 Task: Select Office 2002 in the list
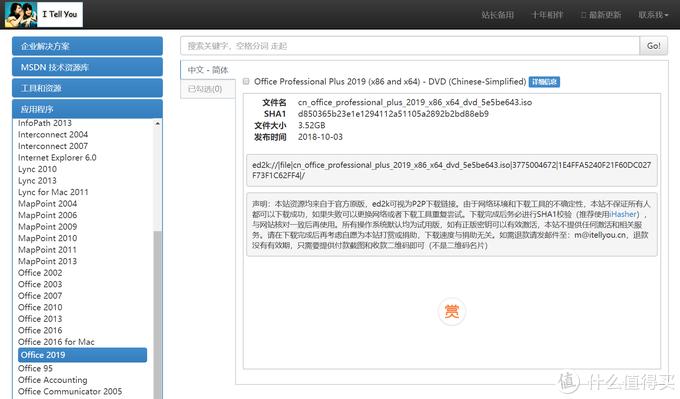click(40, 273)
